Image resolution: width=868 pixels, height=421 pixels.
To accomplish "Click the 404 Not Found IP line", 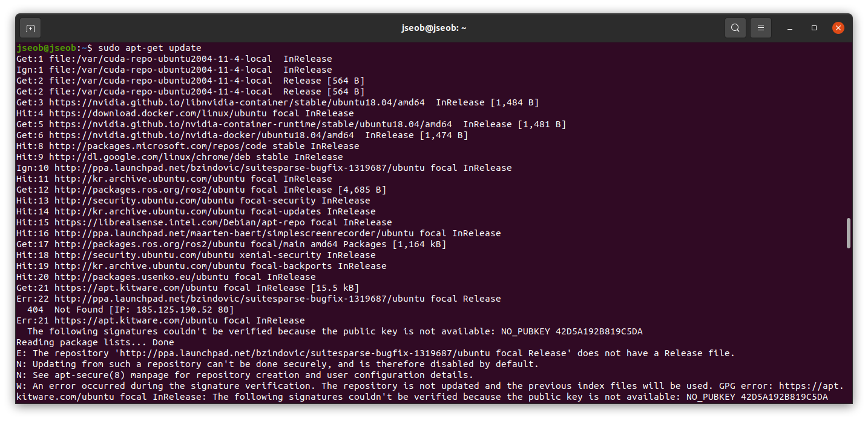I will pos(131,310).
